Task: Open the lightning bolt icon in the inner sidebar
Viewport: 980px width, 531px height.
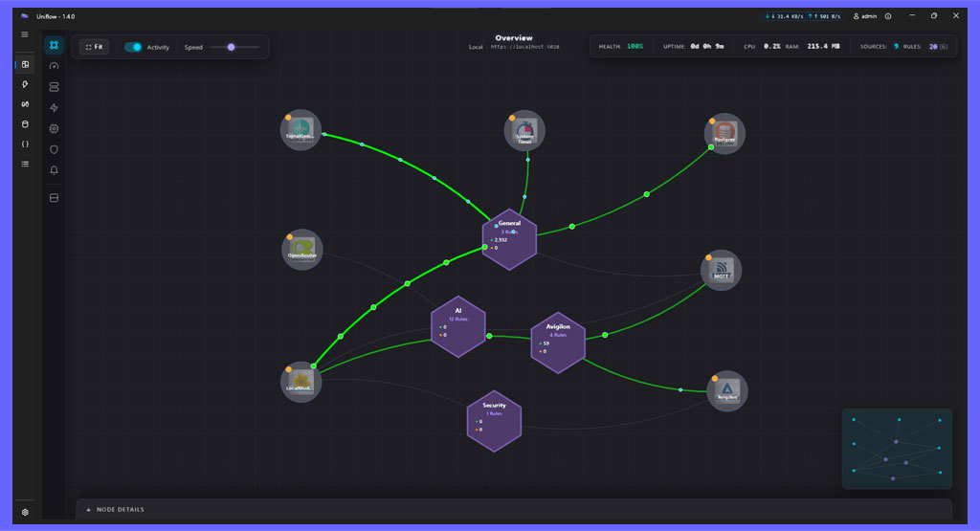Action: coord(55,107)
